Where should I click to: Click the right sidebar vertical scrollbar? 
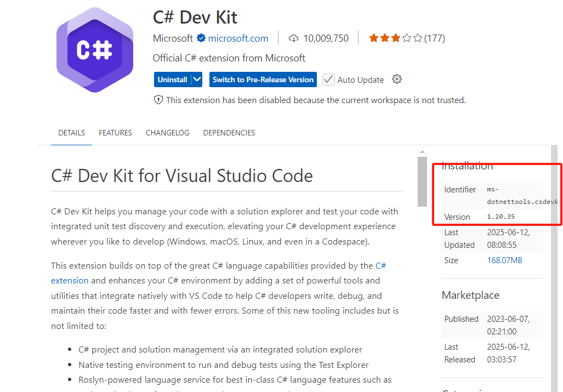[554, 269]
